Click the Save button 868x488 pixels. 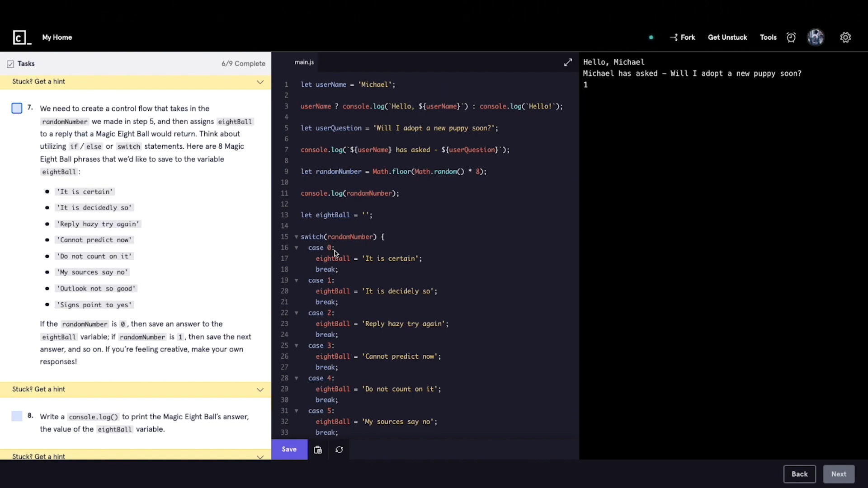289,449
